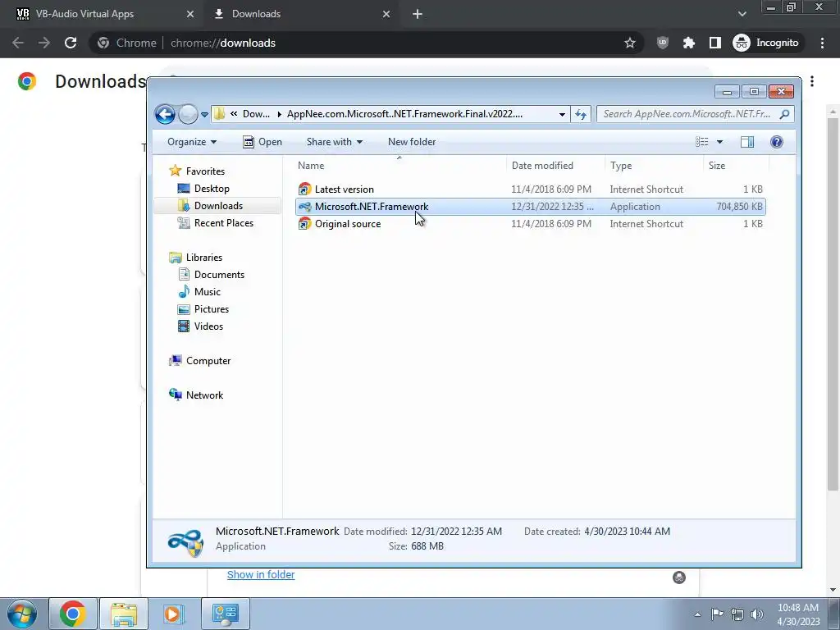
Task: Expand the address bar history dropdown
Action: tap(561, 114)
